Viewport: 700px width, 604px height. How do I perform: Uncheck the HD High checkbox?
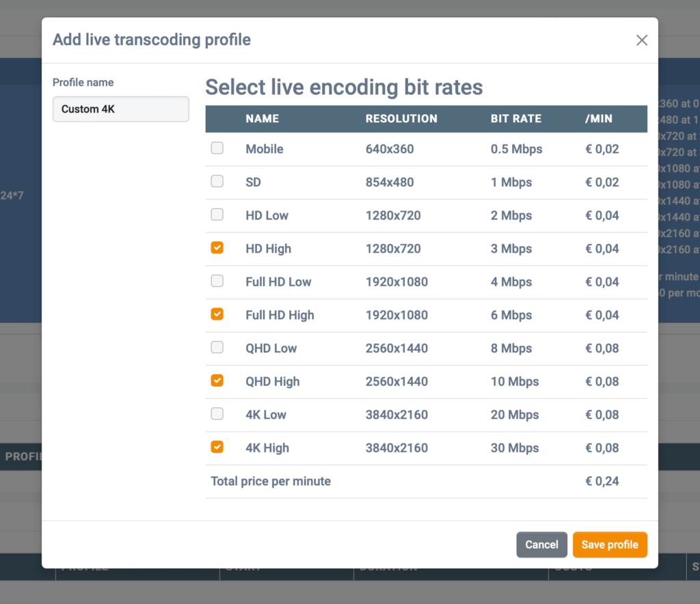[217, 248]
